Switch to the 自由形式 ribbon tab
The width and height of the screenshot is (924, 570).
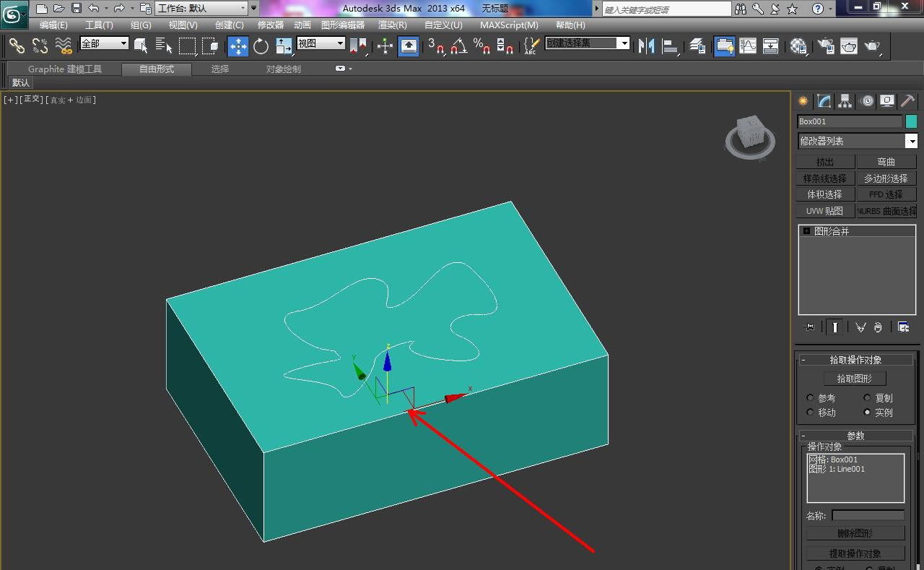click(157, 69)
